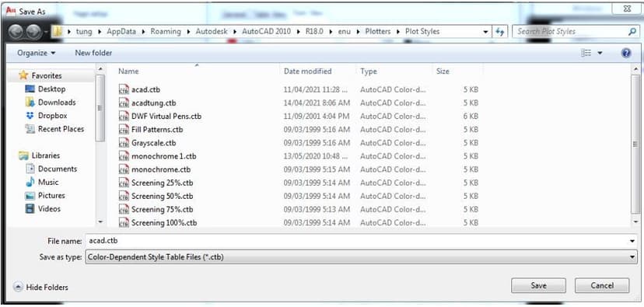The width and height of the screenshot is (644, 307).
Task: Click the change view icon
Action: (x=586, y=53)
